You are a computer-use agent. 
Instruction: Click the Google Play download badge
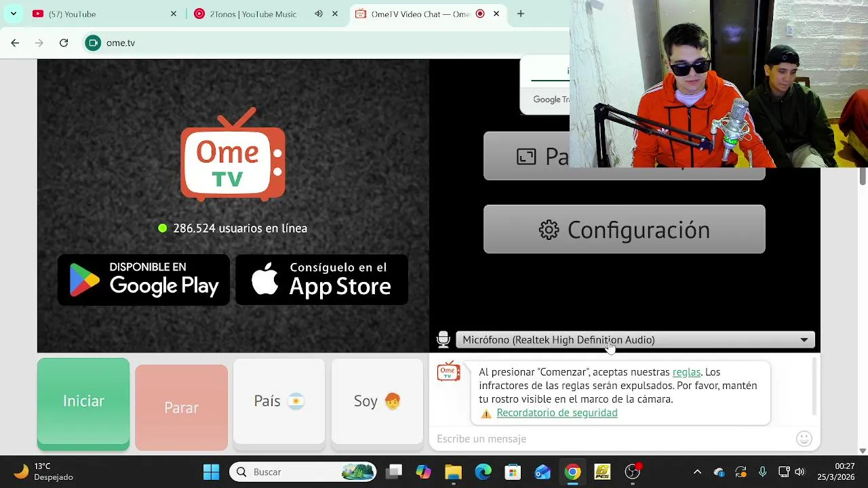[144, 279]
